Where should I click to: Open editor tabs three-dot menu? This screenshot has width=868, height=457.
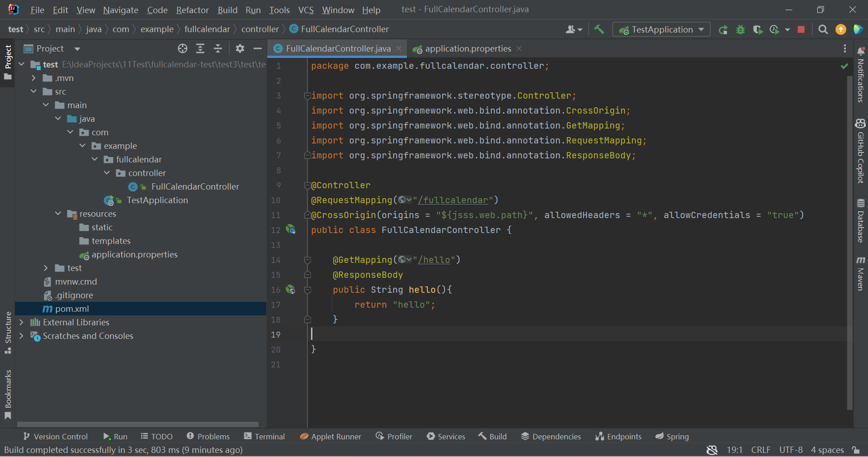tap(844, 48)
